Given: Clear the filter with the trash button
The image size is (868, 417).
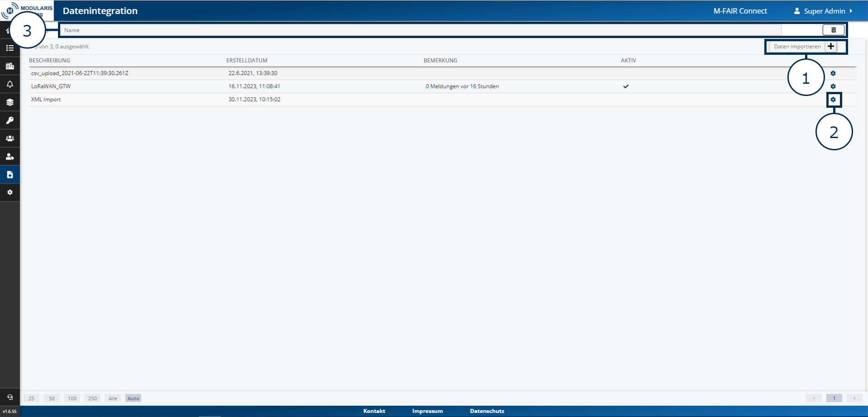Looking at the screenshot, I should [x=833, y=30].
